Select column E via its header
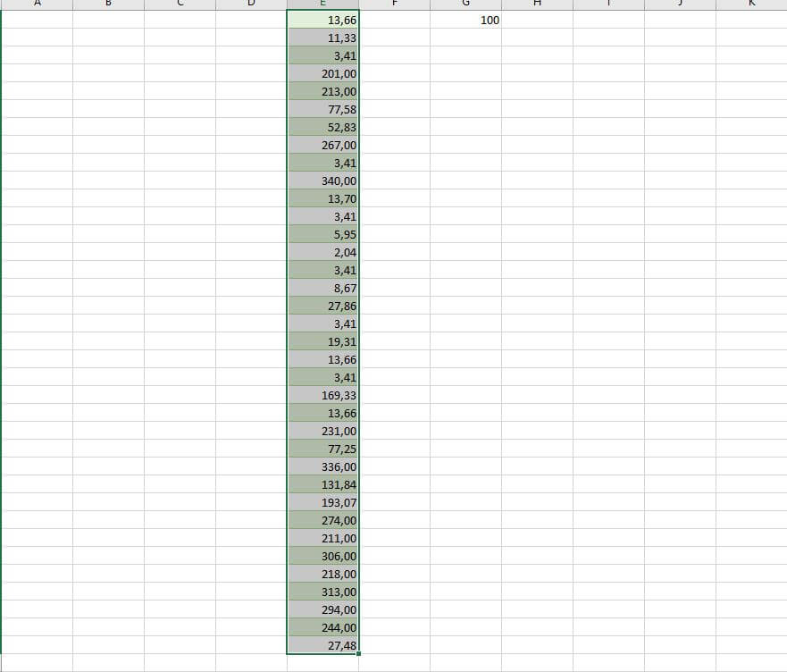The image size is (787, 672). tap(322, 4)
